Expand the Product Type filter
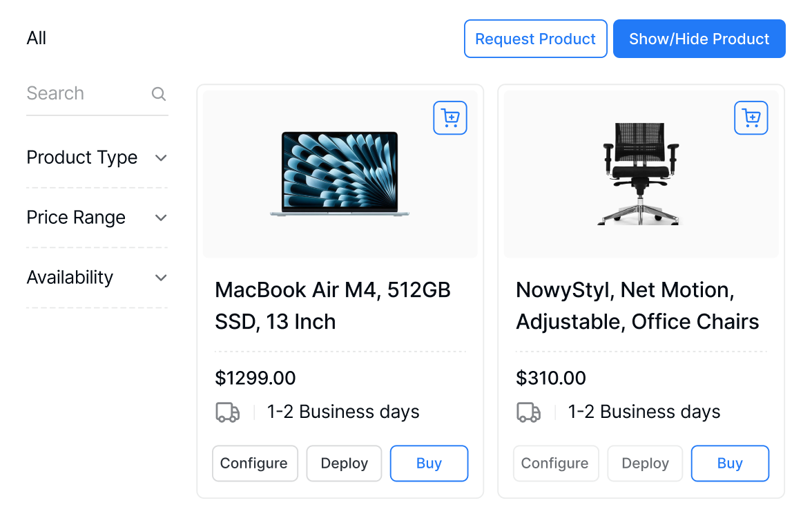The width and height of the screenshot is (812, 525). click(x=97, y=157)
